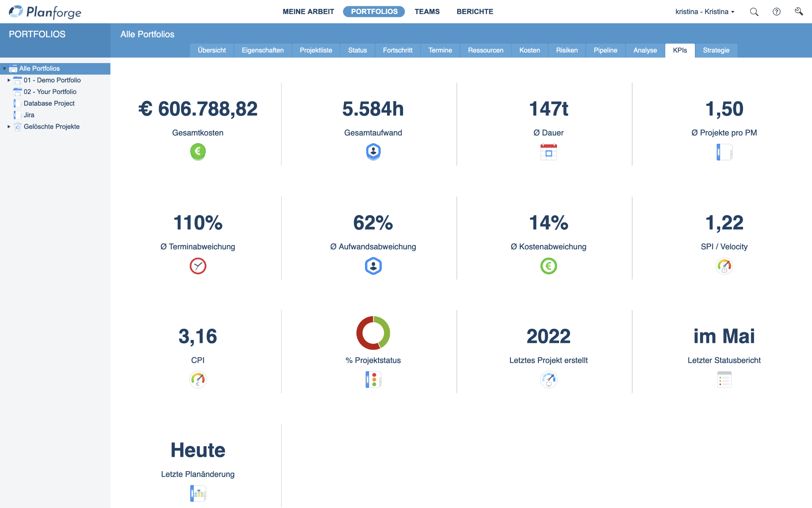The height and width of the screenshot is (508, 812).
Task: Click the Gesamtkosten euro icon
Action: click(x=198, y=151)
